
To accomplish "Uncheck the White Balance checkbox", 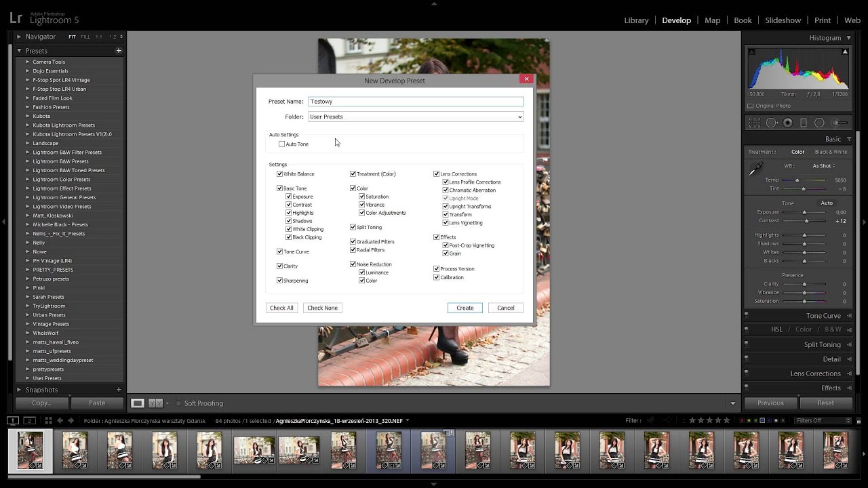I will (x=279, y=174).
